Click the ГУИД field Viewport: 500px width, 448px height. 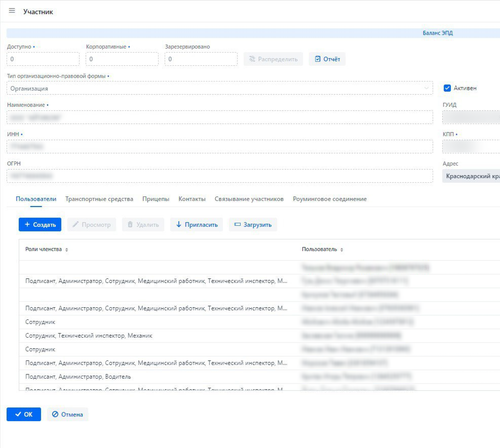point(471,117)
